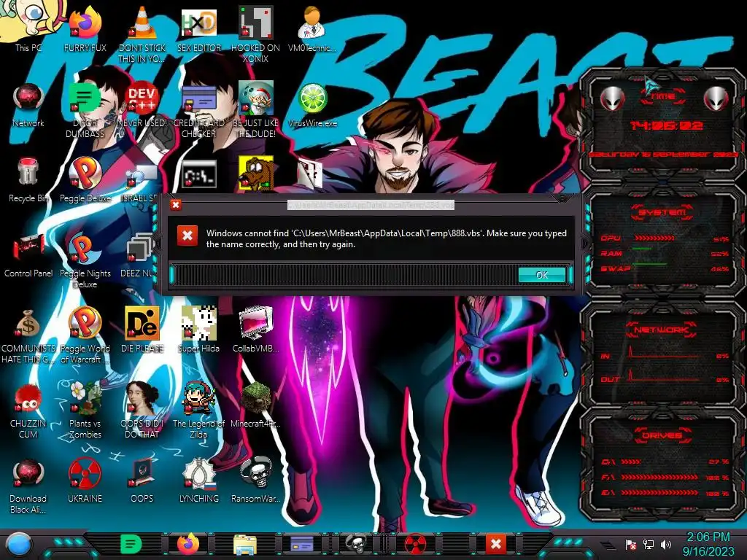This screenshot has height=560, width=747.
Task: Open the skull icon app on the taskbar
Action: (356, 544)
